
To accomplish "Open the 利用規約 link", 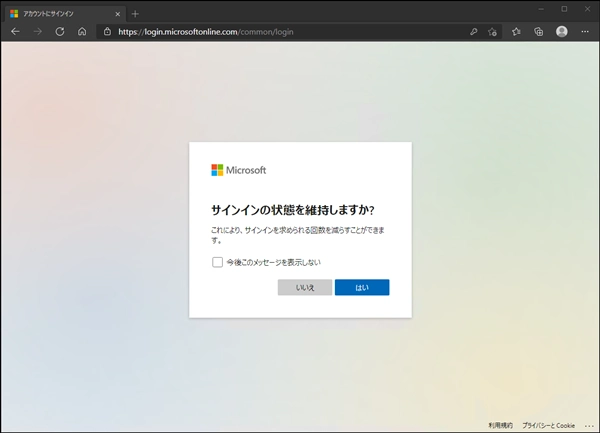I will [x=501, y=425].
